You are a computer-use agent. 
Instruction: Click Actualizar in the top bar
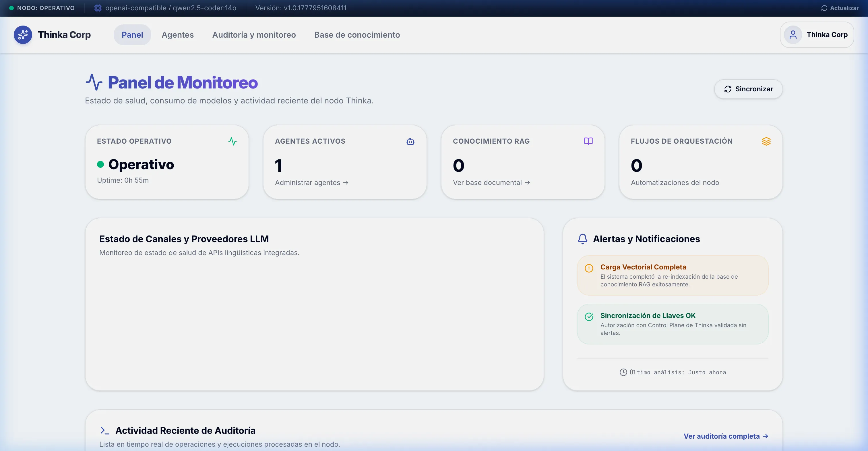pyautogui.click(x=840, y=8)
